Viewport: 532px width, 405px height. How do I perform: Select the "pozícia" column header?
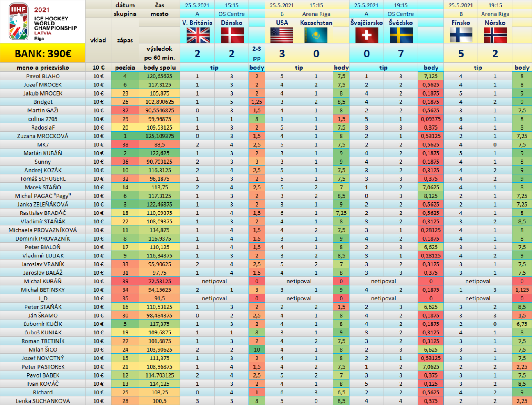point(125,68)
